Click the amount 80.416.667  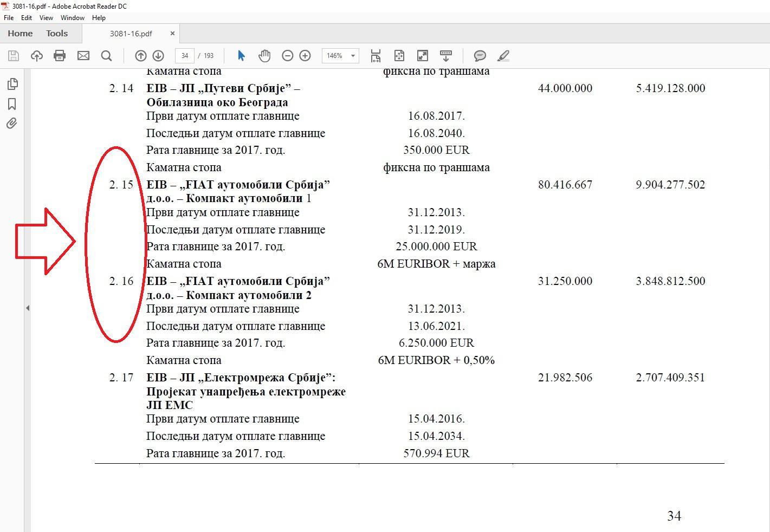(x=565, y=185)
